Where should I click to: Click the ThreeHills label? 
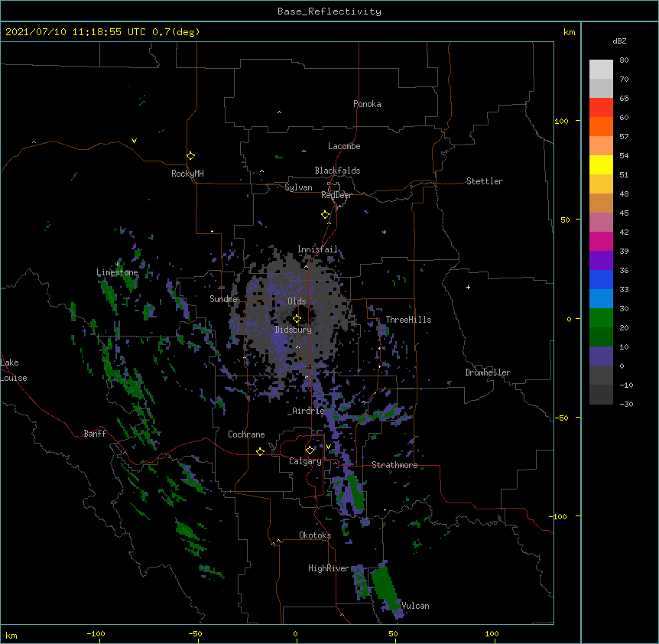click(408, 320)
